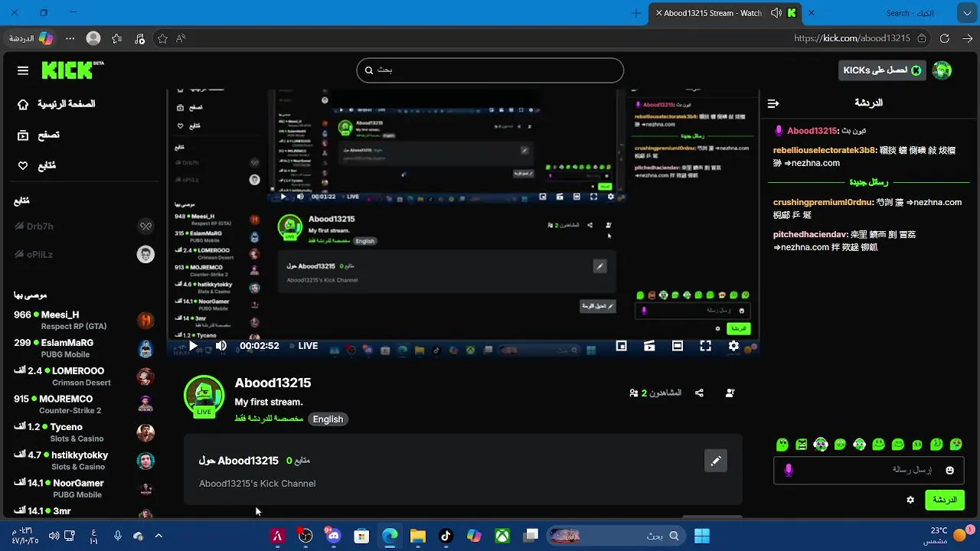Open the user profile avatar menu
Screen dimensions: 980x551
(942, 70)
